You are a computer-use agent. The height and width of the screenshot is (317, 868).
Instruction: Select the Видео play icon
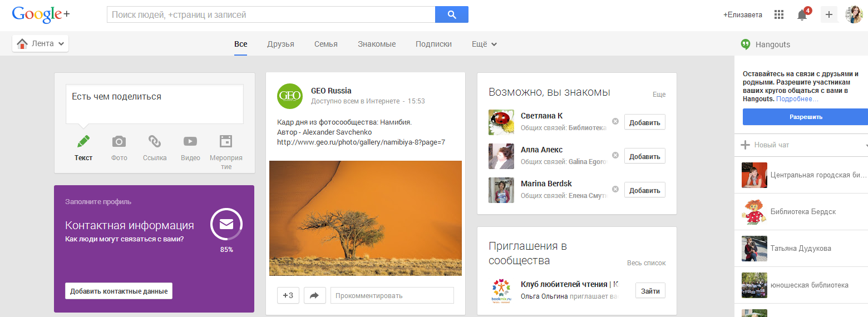(x=190, y=141)
